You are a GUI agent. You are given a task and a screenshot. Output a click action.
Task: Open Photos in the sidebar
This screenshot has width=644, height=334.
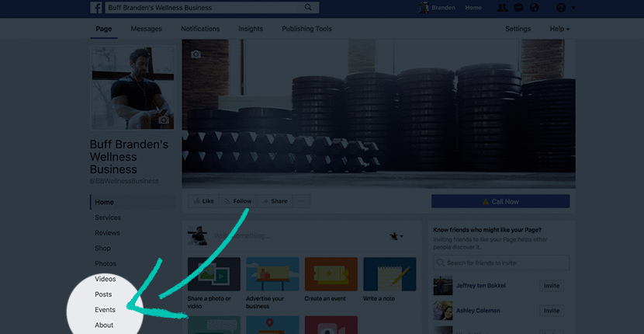pyautogui.click(x=106, y=263)
